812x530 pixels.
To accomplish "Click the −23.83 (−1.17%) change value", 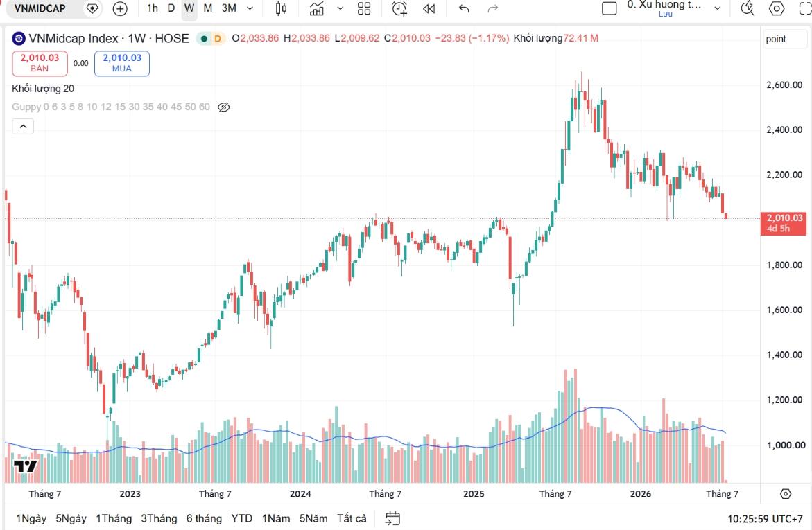I will 472,38.
